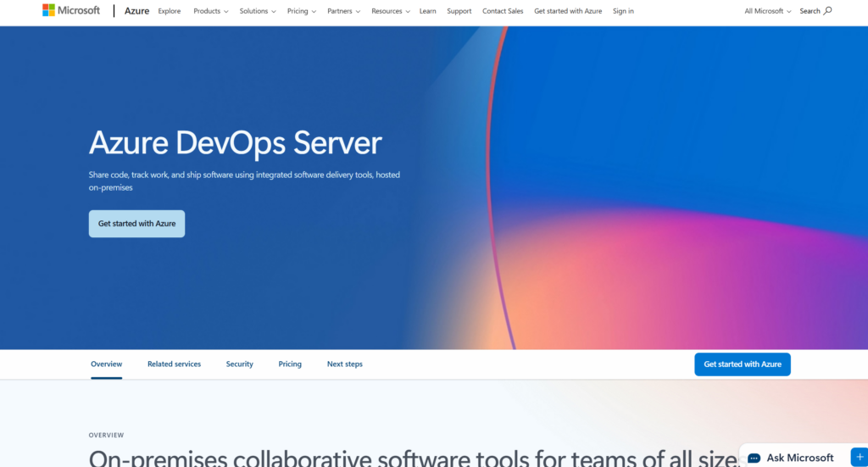Click the Ask Microsoft chat bubble icon

(x=754, y=458)
